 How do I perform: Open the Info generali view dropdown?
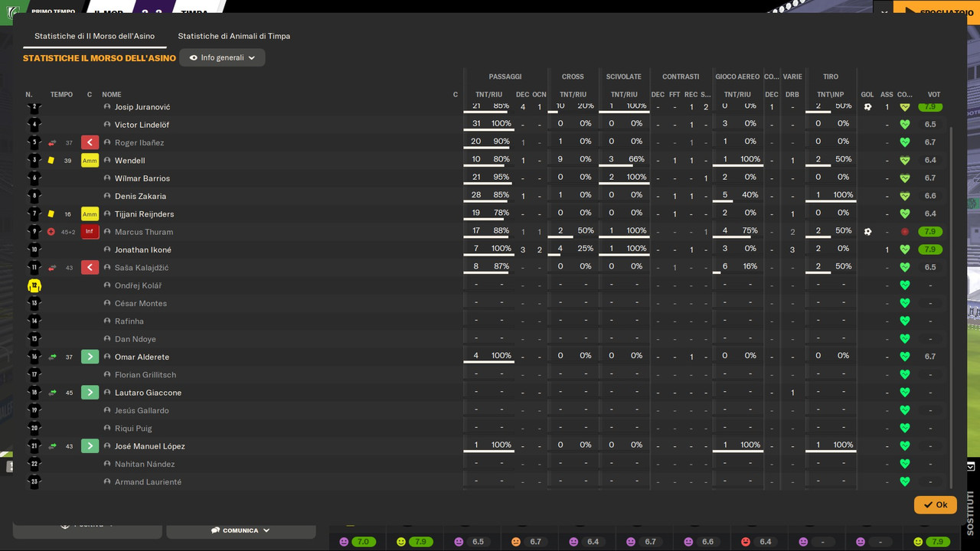(222, 57)
